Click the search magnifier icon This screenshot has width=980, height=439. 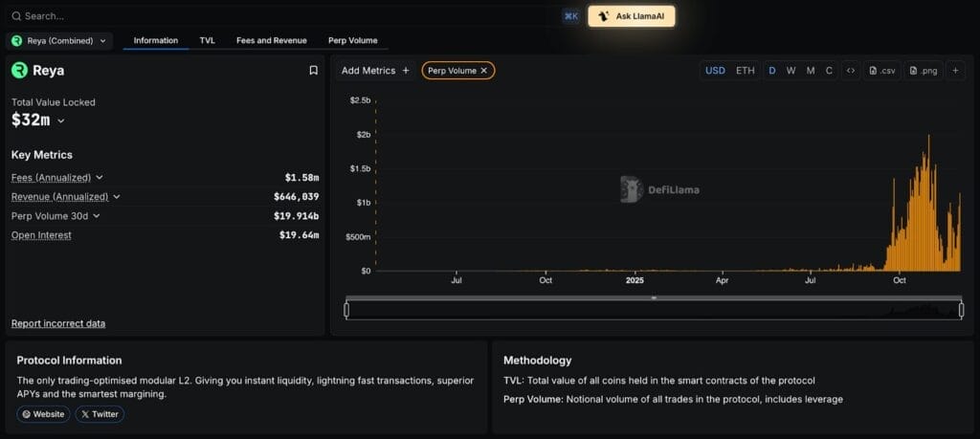16,16
